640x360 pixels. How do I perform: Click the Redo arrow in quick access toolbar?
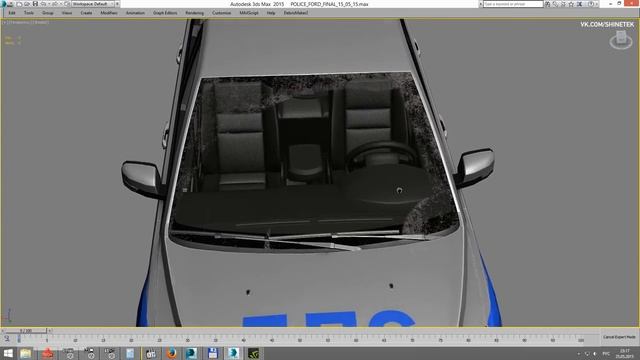(x=55, y=4)
